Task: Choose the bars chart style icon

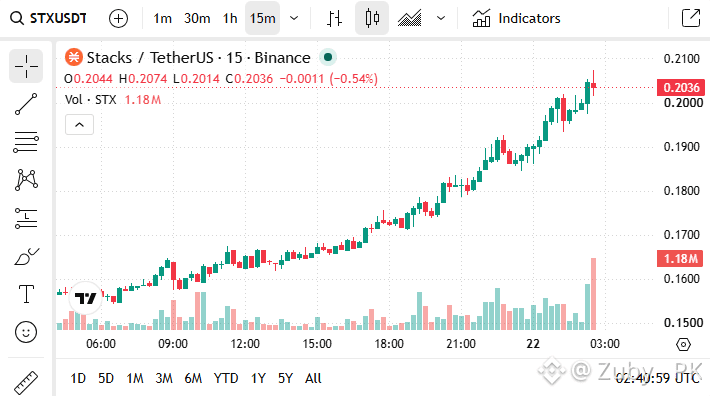Action: coord(335,19)
